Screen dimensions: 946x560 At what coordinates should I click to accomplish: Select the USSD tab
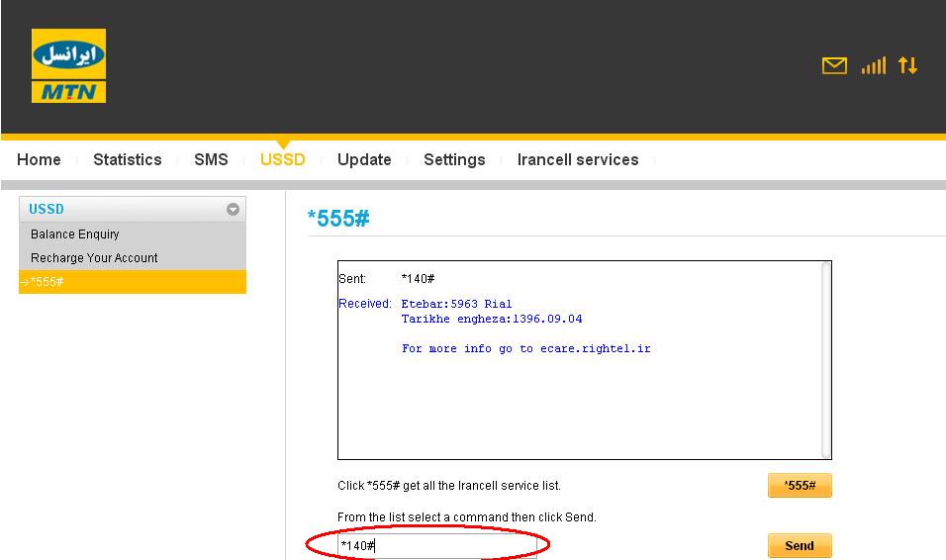282,160
